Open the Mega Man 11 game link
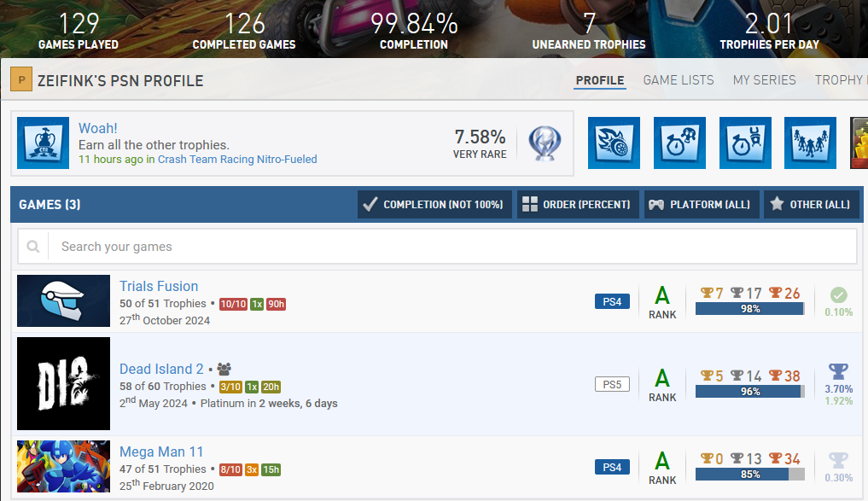 point(161,451)
